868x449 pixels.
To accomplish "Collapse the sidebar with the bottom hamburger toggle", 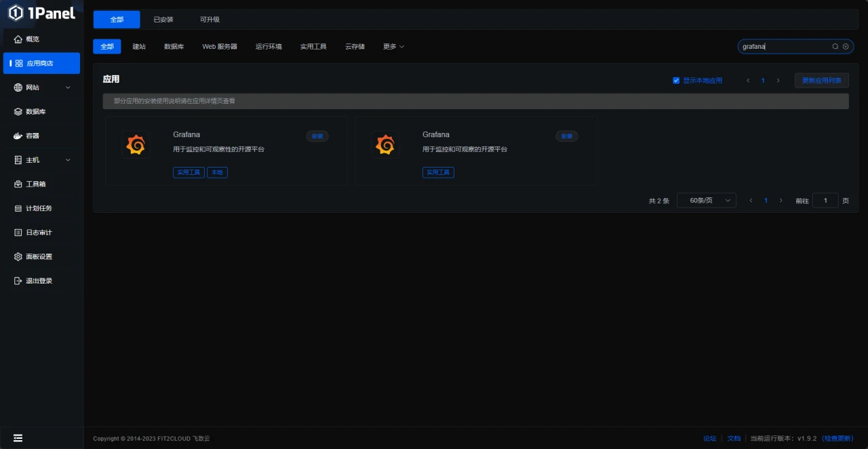I will click(x=18, y=437).
